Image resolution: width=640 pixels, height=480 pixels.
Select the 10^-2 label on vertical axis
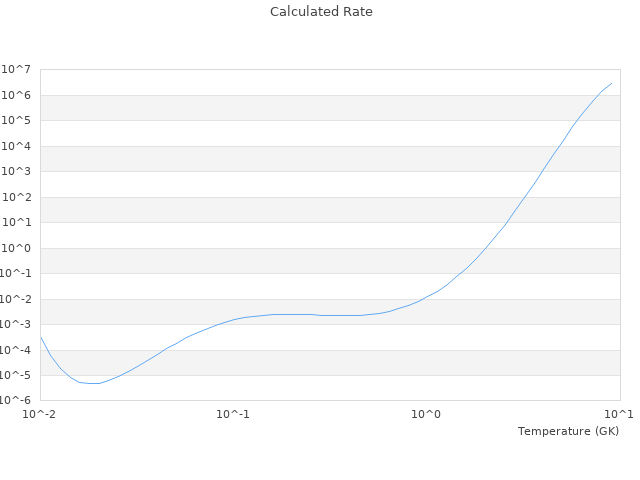pos(16,299)
